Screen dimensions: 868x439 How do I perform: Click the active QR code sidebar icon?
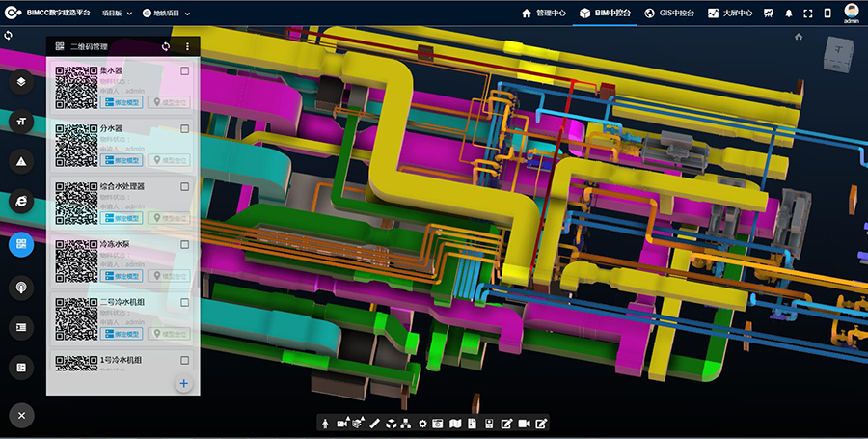tap(21, 244)
